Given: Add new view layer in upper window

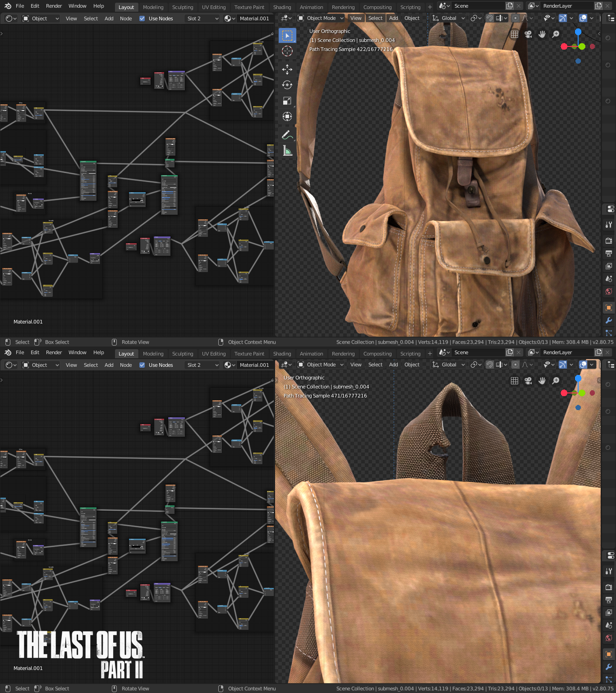Looking at the screenshot, I should (598, 6).
